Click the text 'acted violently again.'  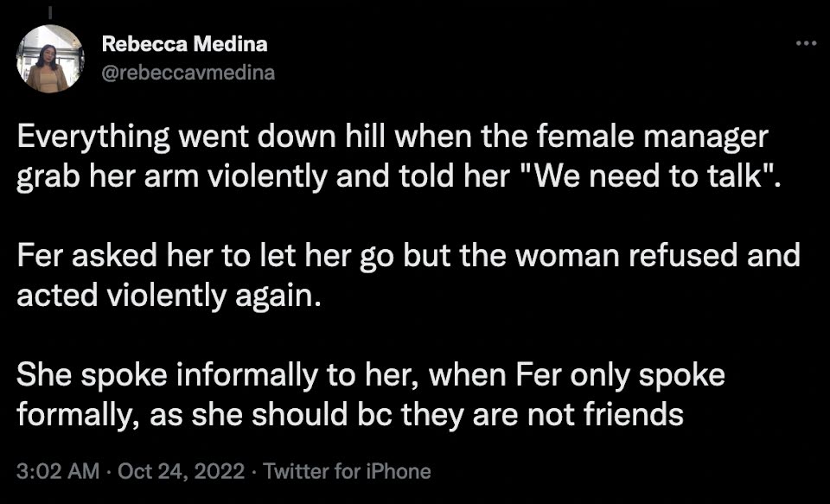click(169, 296)
